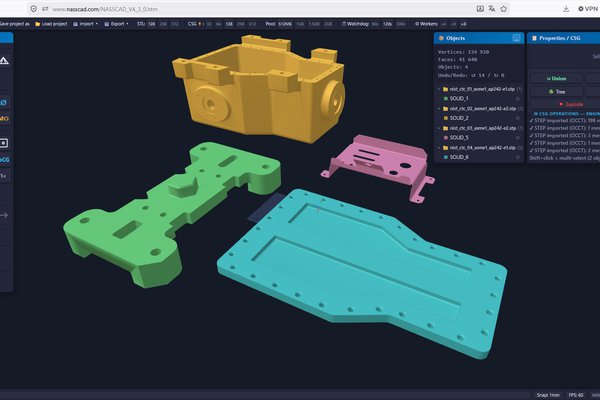This screenshot has width=600, height=400.
Task: Click the Objects panel collapse button
Action: pos(516,38)
